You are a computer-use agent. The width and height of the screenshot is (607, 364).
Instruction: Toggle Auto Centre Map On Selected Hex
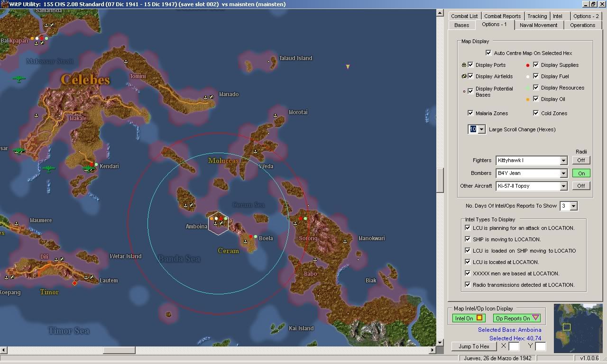point(489,53)
